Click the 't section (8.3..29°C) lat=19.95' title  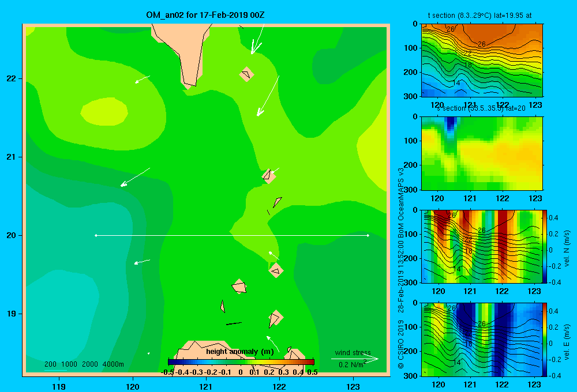(x=479, y=16)
